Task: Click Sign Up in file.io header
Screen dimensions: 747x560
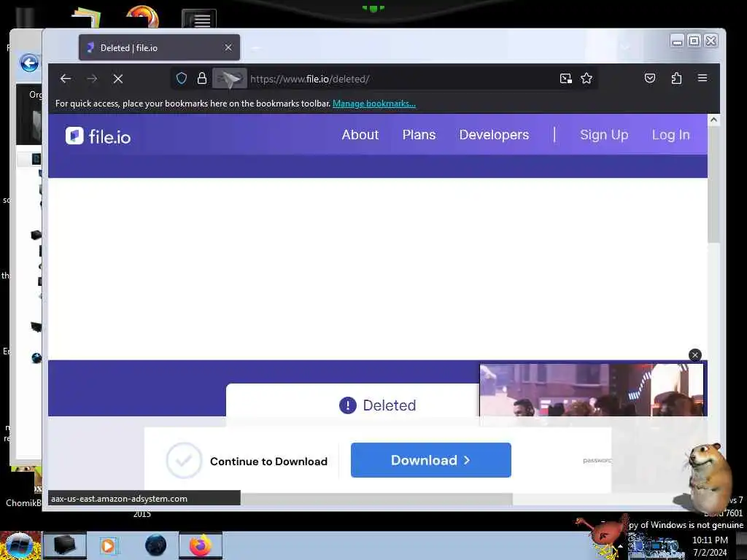Action: (604, 135)
